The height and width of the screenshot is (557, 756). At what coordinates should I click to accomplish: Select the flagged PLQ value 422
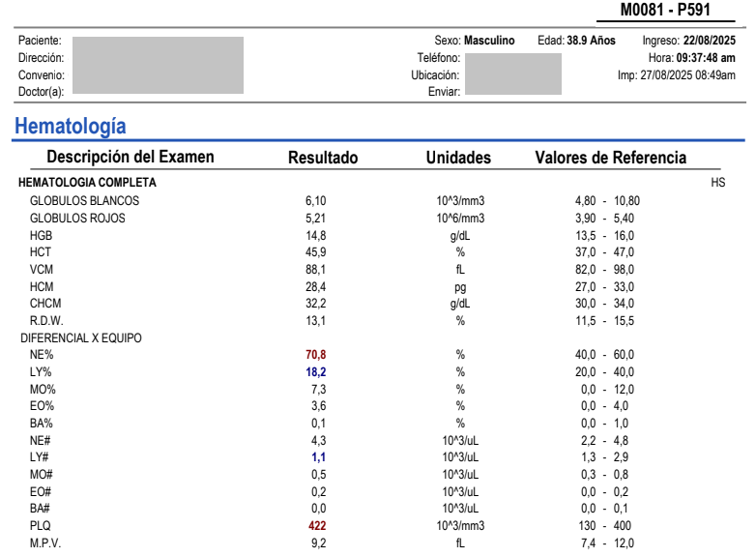coord(316,527)
